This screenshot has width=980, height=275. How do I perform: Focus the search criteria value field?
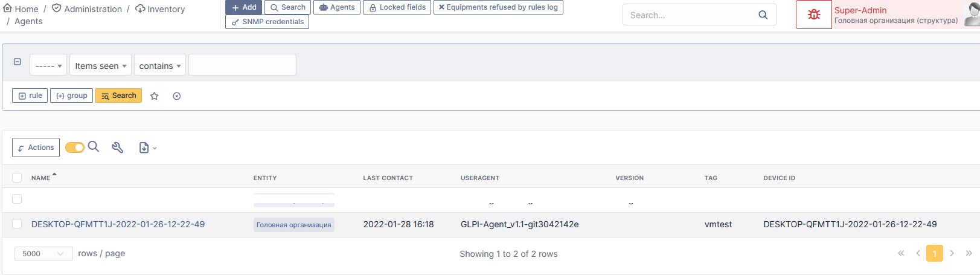pos(242,65)
